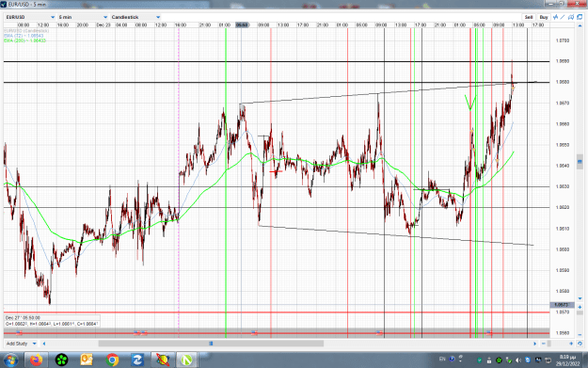Image resolution: width=588 pixels, height=368 pixels.
Task: Open the EUR/USD symbol dropdown
Action: coord(30,17)
